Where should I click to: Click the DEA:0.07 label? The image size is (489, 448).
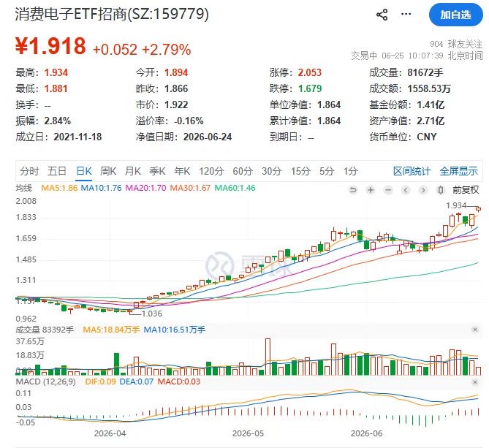pyautogui.click(x=136, y=381)
